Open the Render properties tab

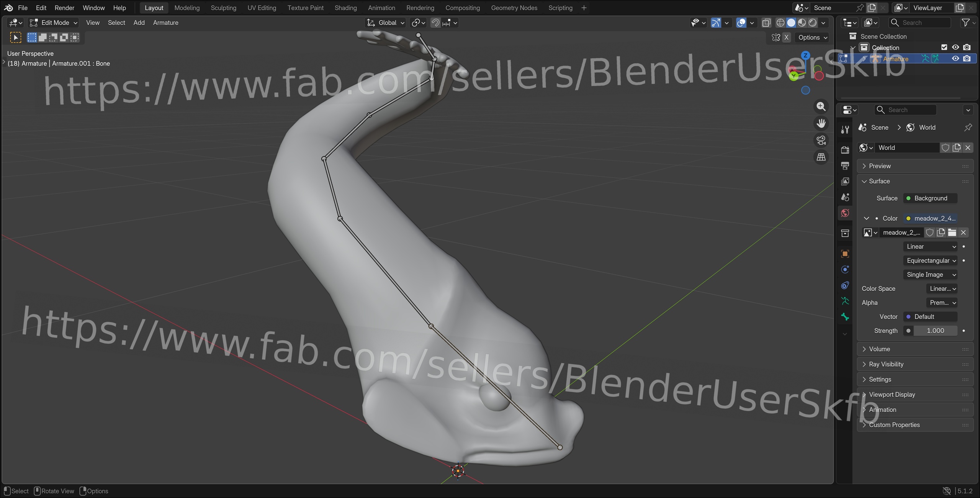coord(845,150)
